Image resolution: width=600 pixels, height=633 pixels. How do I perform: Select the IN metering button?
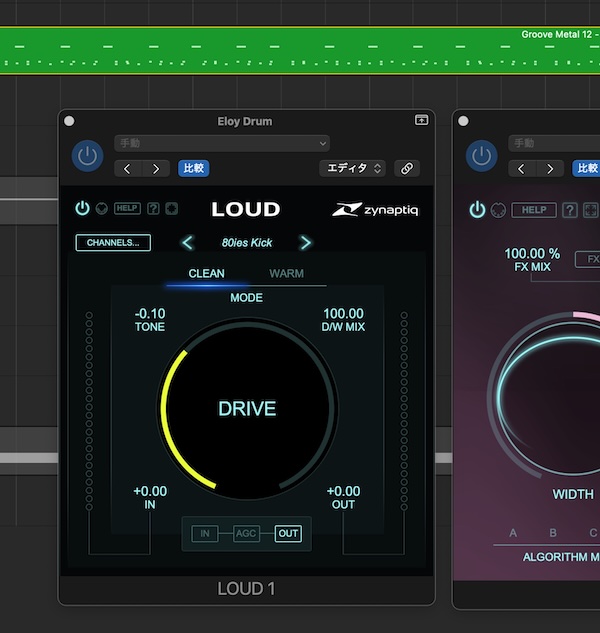coord(205,534)
